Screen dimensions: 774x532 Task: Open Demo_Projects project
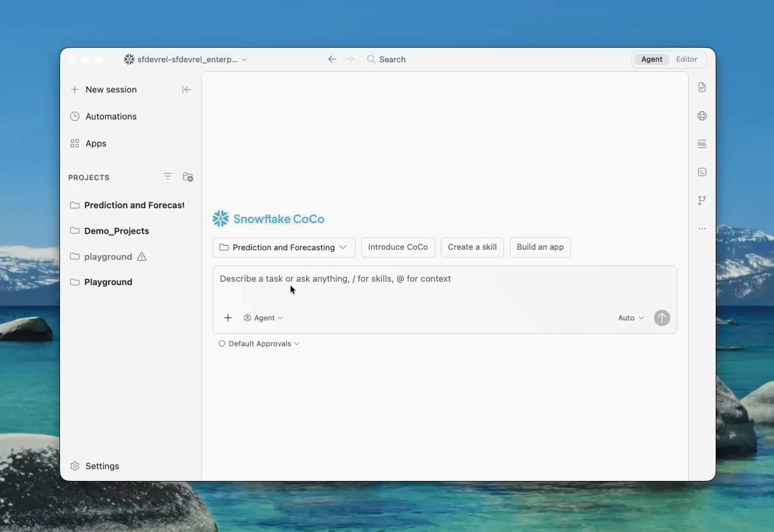pos(110,231)
